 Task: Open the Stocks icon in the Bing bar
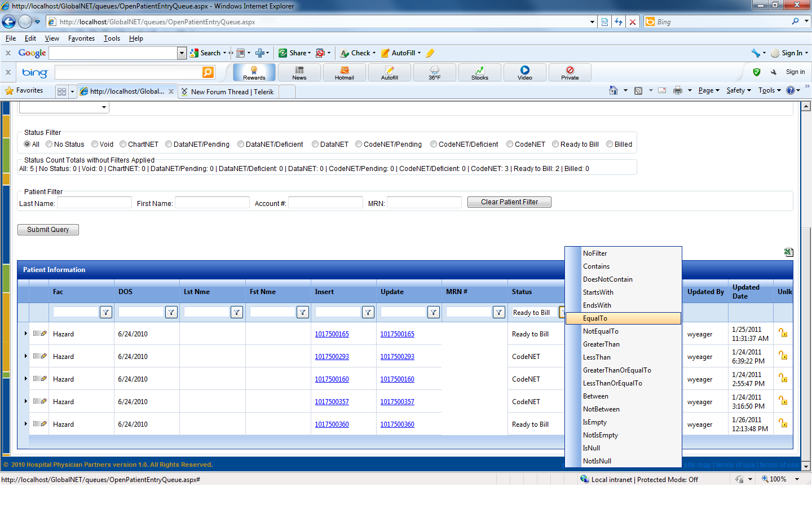pyautogui.click(x=479, y=72)
